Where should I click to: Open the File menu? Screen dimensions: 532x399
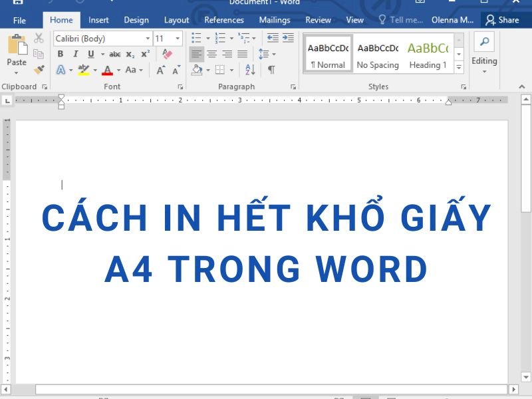(x=19, y=21)
